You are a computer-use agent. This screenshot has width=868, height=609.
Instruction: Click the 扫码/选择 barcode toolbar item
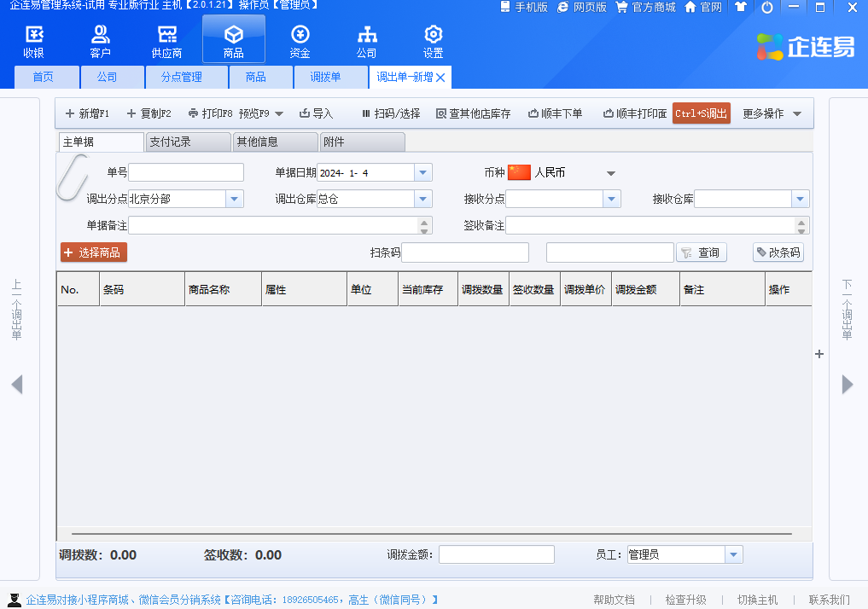(390, 113)
